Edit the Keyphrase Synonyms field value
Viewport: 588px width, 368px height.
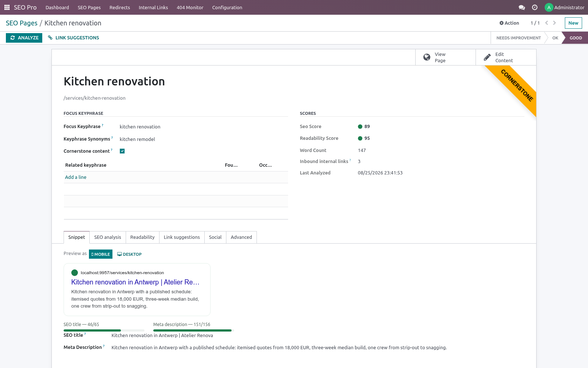pos(204,139)
